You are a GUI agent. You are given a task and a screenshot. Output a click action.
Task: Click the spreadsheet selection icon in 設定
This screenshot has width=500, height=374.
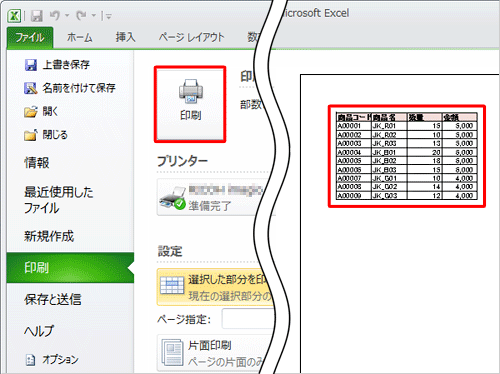[172, 286]
